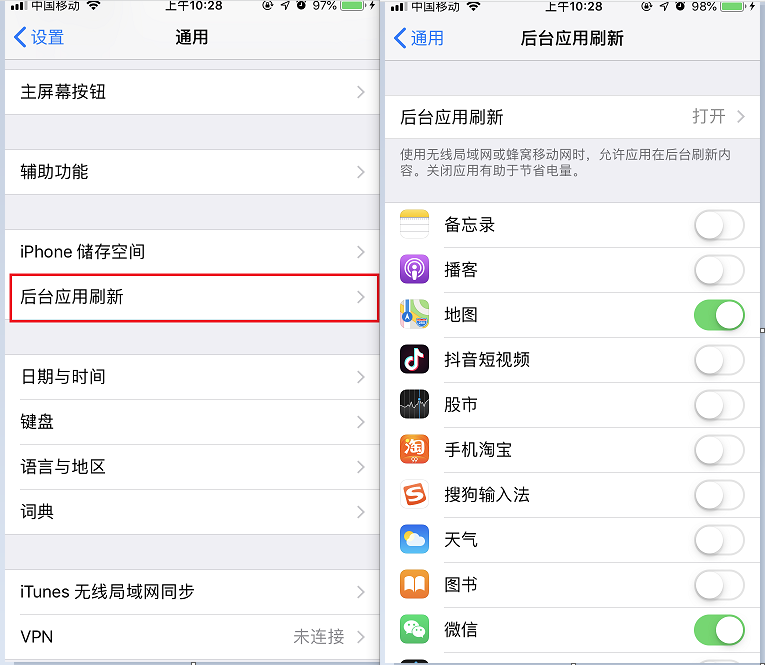Image resolution: width=765 pixels, height=665 pixels.
Task: Open the 日期与时间 menu item
Action: (192, 377)
